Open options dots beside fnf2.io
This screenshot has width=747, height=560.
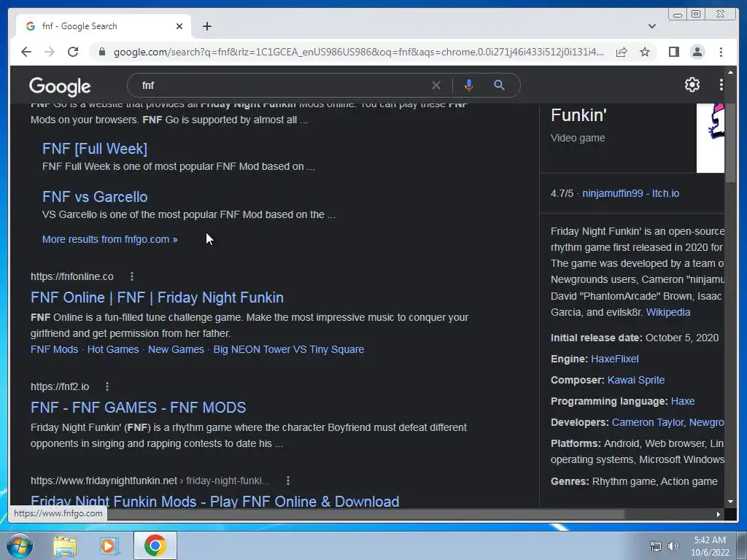tap(107, 386)
